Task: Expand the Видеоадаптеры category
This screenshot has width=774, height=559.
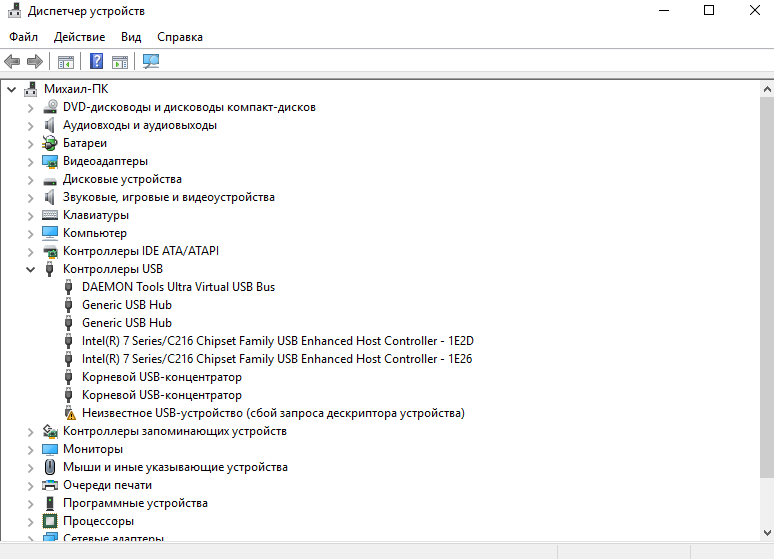Action: 30,162
